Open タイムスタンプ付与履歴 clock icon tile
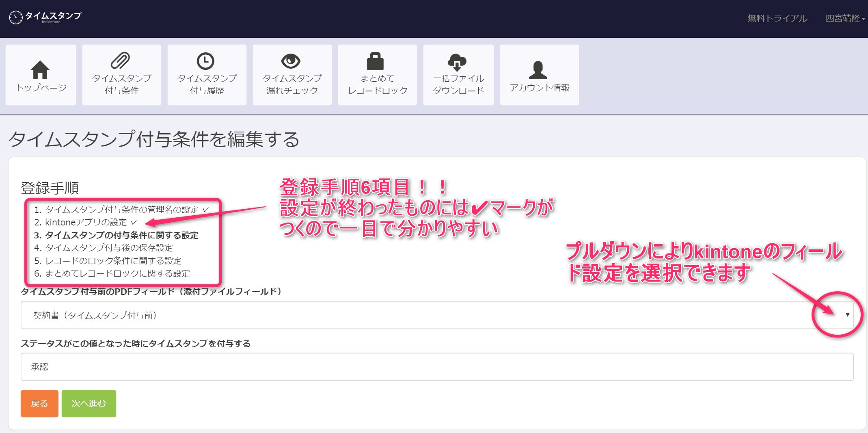868x433 pixels. (207, 75)
